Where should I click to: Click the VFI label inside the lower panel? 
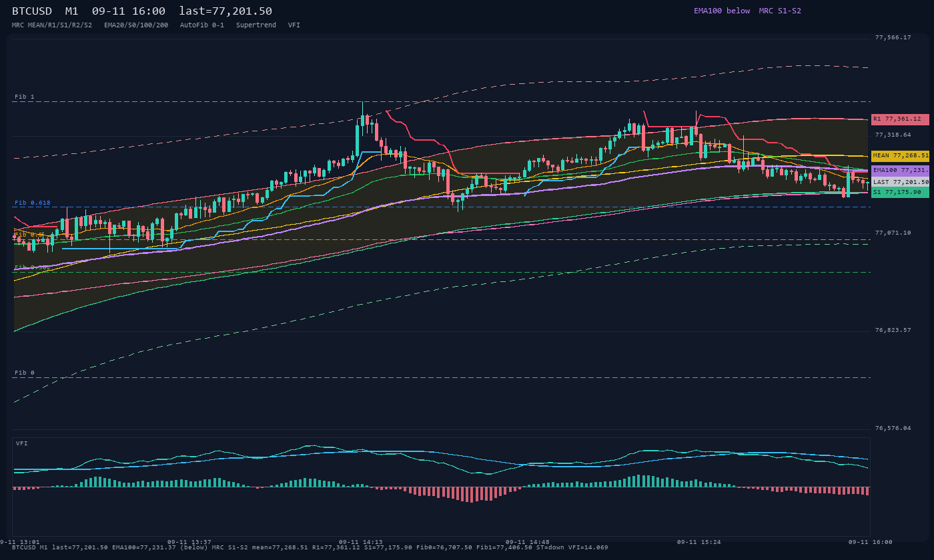pos(22,443)
